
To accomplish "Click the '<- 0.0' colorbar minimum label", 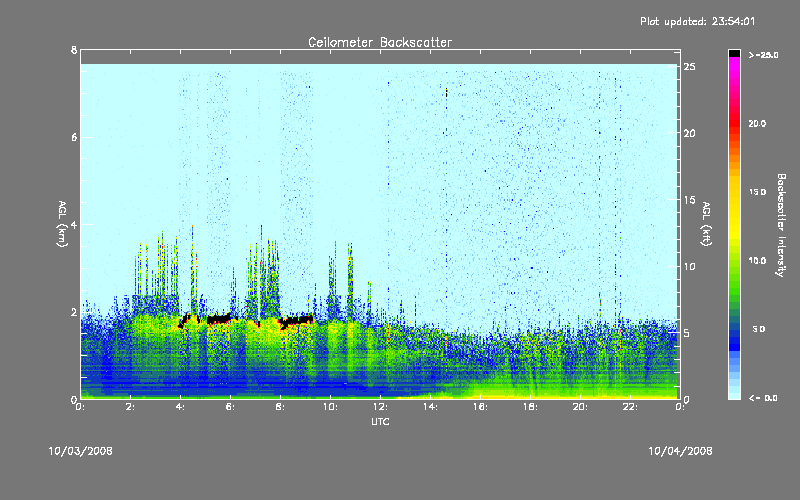I will [763, 398].
